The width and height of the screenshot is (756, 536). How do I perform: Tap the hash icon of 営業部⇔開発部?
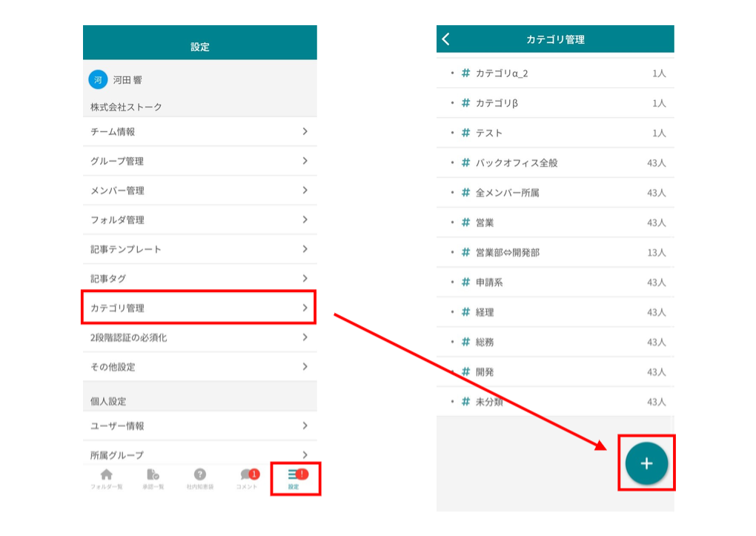pyautogui.click(x=465, y=252)
